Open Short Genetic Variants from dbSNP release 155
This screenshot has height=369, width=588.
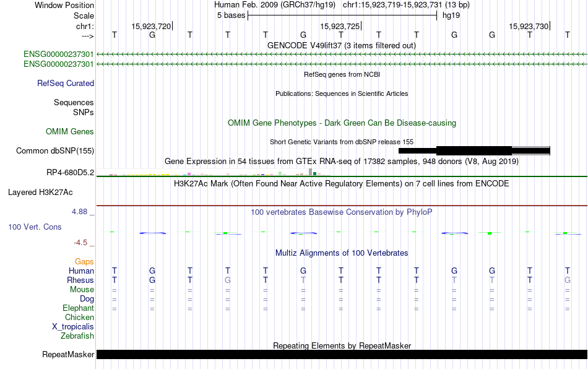342,142
